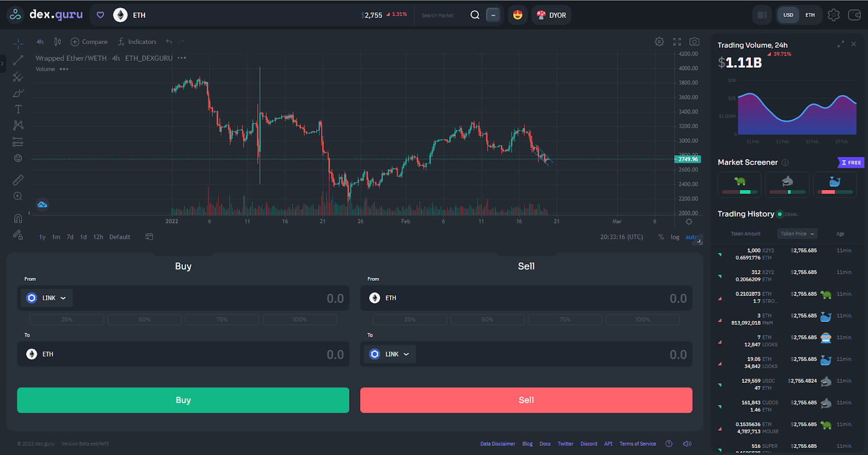Open the LINK token dropdown in Sell

click(x=390, y=354)
